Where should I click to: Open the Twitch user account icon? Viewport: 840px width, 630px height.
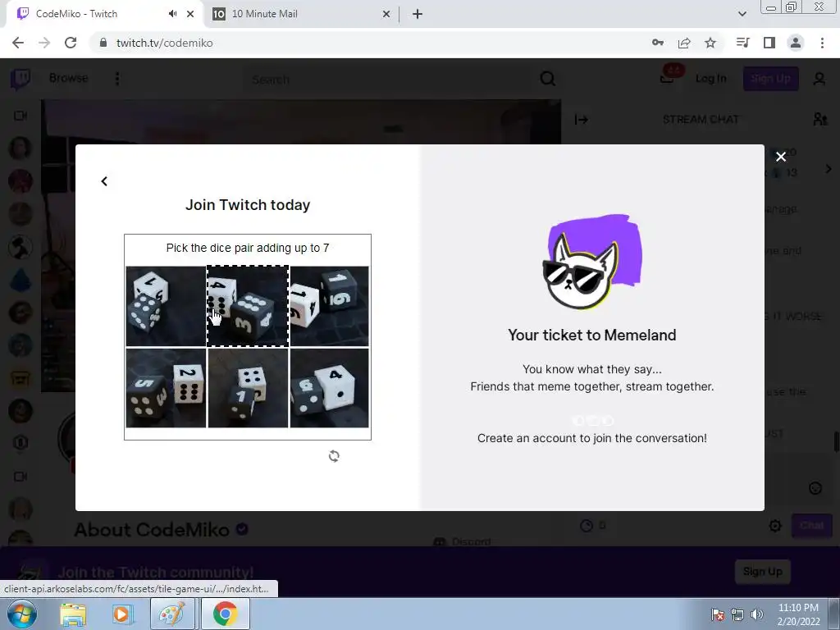click(819, 79)
